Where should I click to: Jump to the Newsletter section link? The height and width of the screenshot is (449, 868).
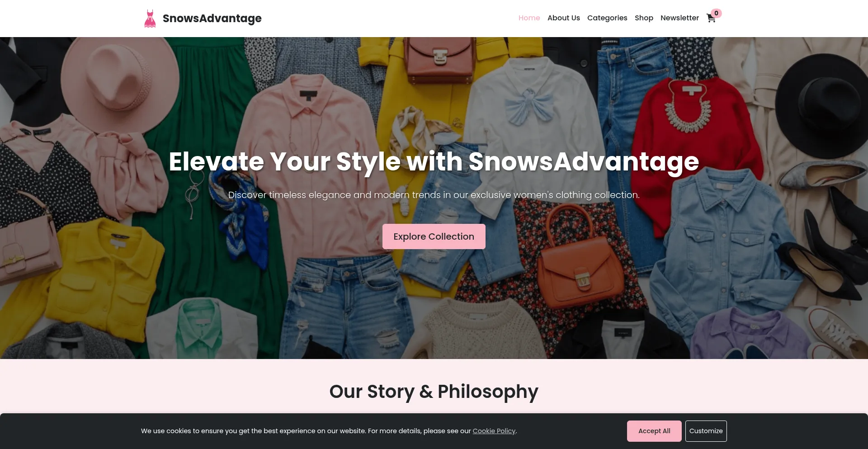679,18
